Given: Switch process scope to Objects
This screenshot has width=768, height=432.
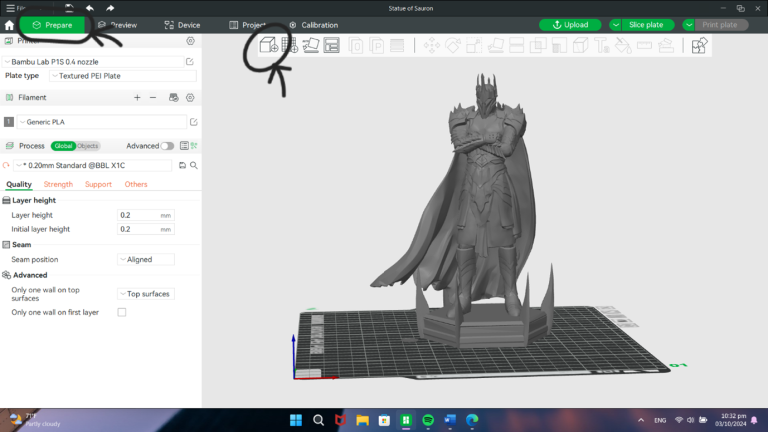Looking at the screenshot, I should click(x=89, y=146).
